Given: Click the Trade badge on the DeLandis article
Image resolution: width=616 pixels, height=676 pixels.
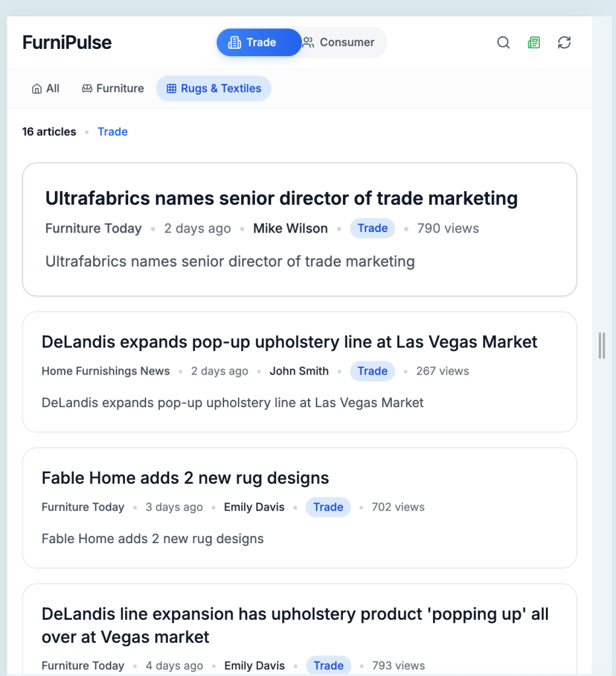Looking at the screenshot, I should [x=372, y=371].
